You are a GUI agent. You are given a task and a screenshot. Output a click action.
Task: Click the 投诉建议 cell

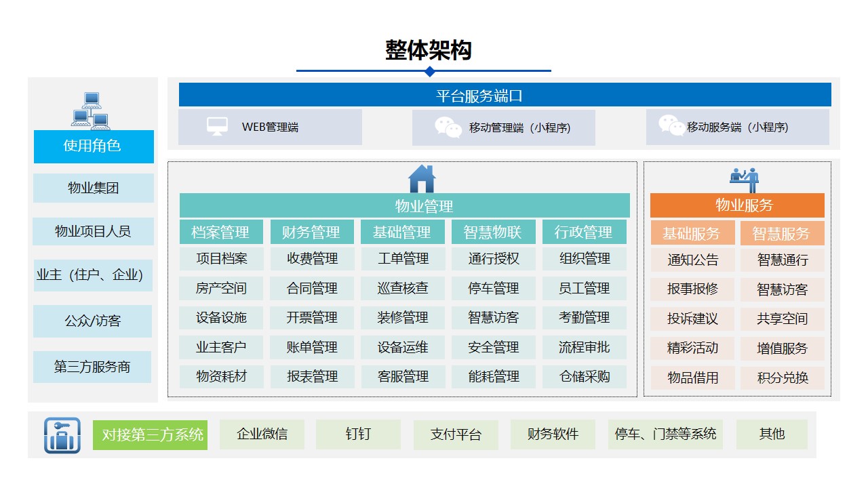tap(692, 319)
